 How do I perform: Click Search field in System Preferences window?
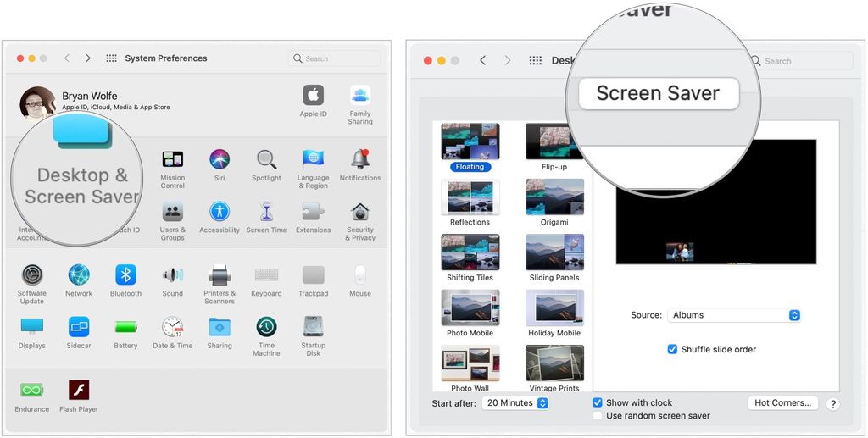[334, 58]
